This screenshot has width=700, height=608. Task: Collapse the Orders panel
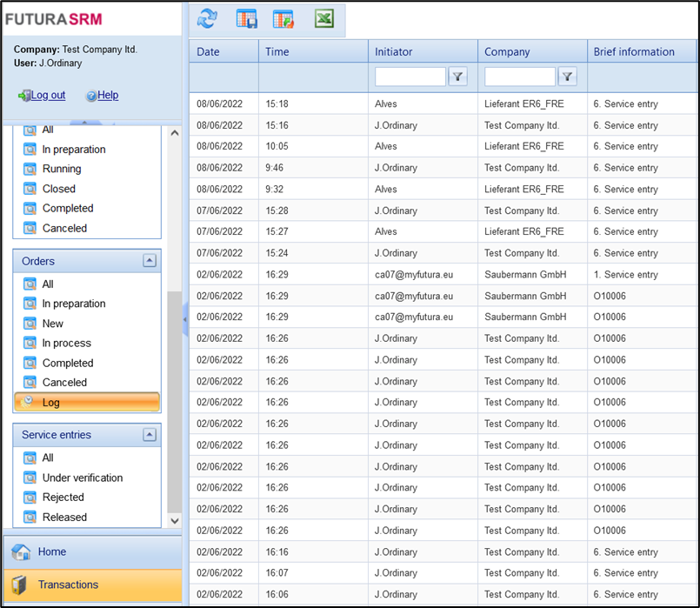point(149,261)
